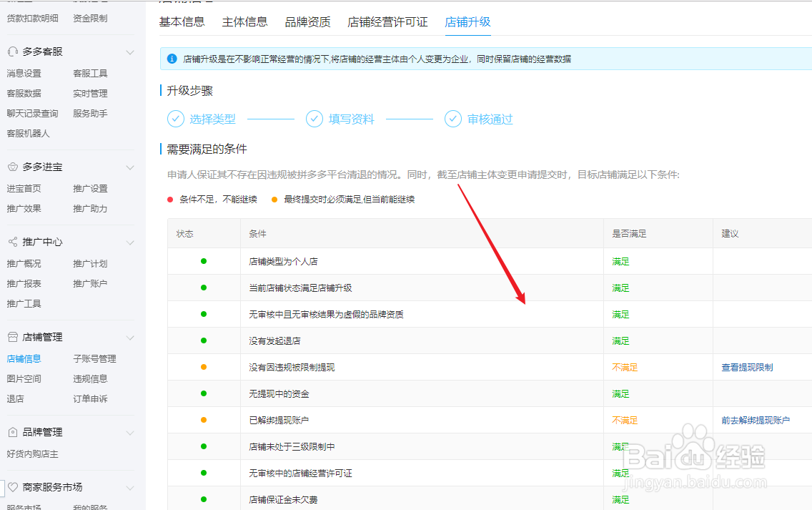The width and height of the screenshot is (812, 510).
Task: Collapse the 多多进宝 menu section
Action: coord(130,167)
